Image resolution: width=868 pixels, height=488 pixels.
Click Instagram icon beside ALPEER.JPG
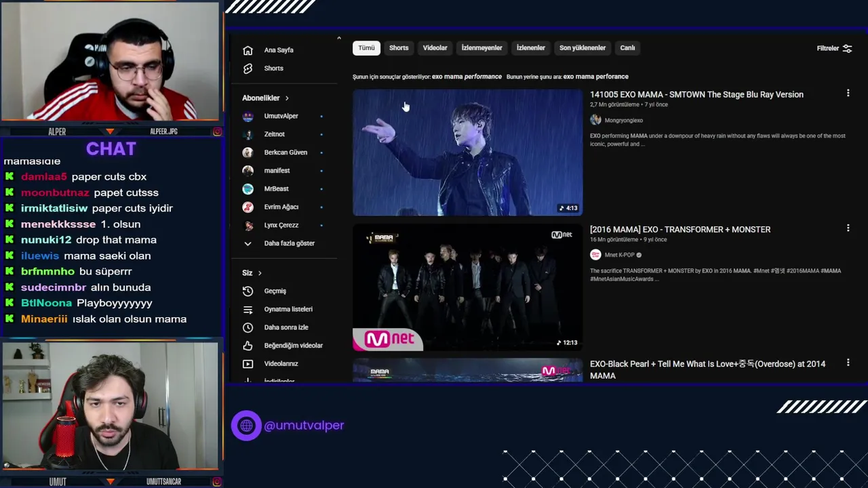coord(217,131)
